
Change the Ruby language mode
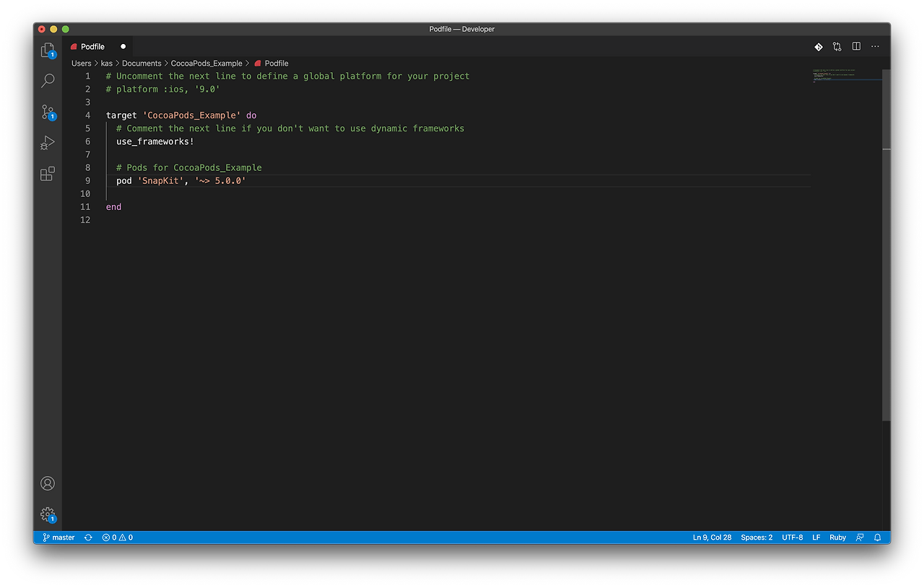(x=837, y=537)
